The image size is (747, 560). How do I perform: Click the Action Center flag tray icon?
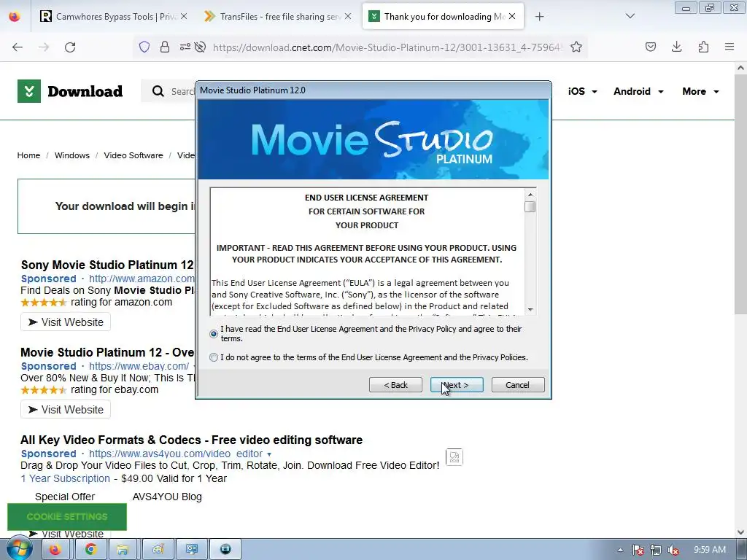[638, 550]
